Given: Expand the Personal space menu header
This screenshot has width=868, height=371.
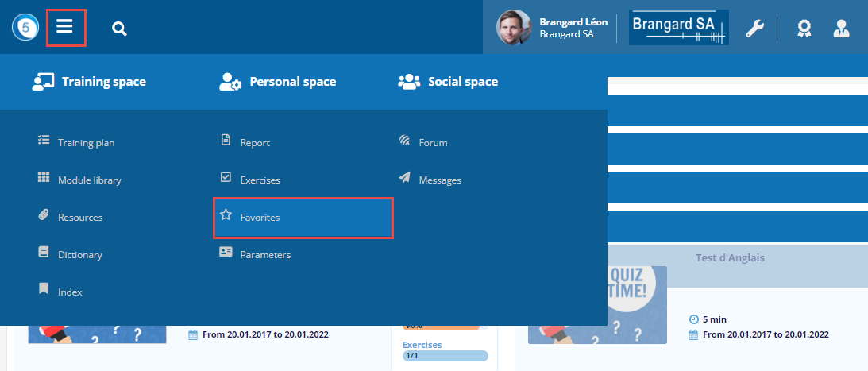Looking at the screenshot, I should coord(278,82).
